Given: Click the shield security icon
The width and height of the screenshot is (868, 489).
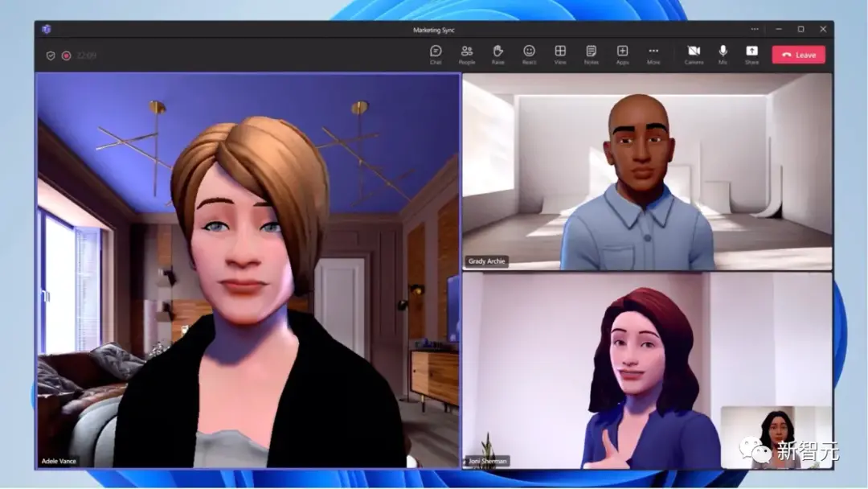Looking at the screenshot, I should 51,55.
